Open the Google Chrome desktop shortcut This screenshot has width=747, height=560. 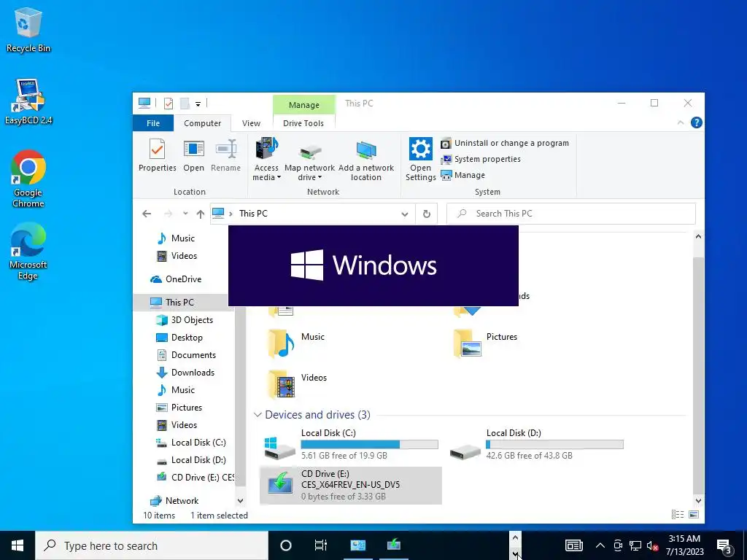28,179
